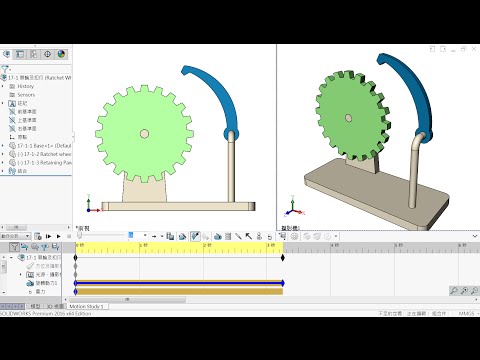Image resolution: width=480 pixels, height=360 pixels.
Task: Select the Origin item in the tree
Action: pos(18,137)
